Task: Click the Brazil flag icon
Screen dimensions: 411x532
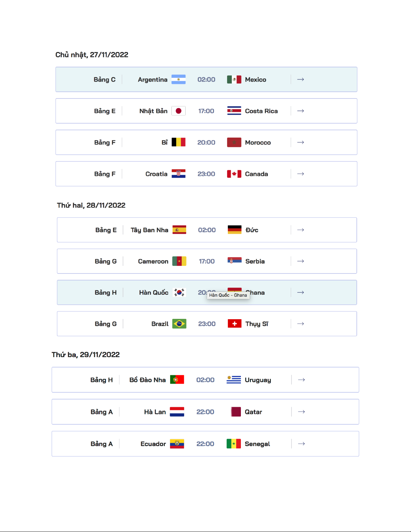Action: (x=179, y=324)
